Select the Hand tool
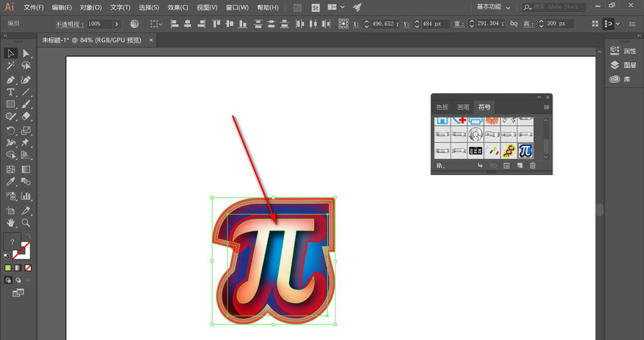 click(x=10, y=222)
